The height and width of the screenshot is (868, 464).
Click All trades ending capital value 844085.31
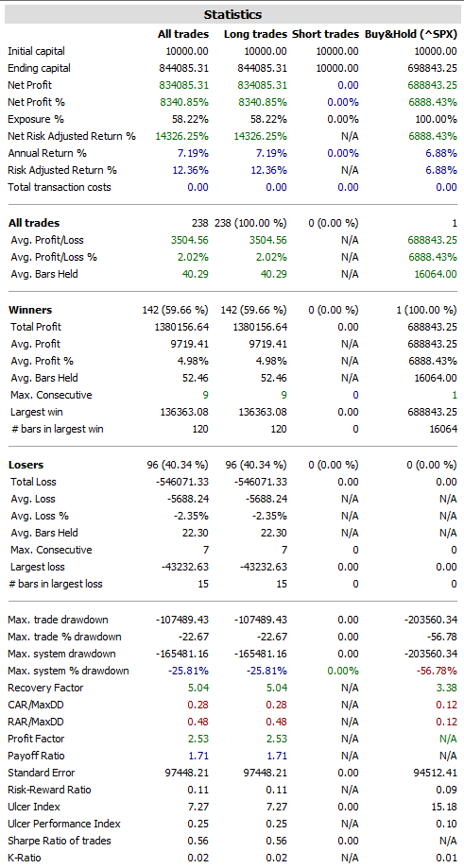pyautogui.click(x=183, y=68)
